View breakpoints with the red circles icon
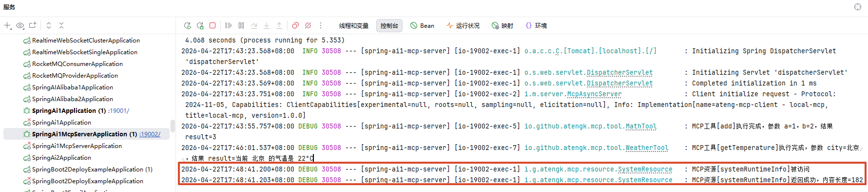 295,25
